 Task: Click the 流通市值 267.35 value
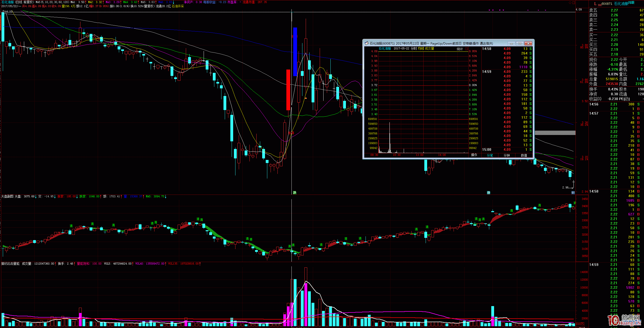pos(255,2)
